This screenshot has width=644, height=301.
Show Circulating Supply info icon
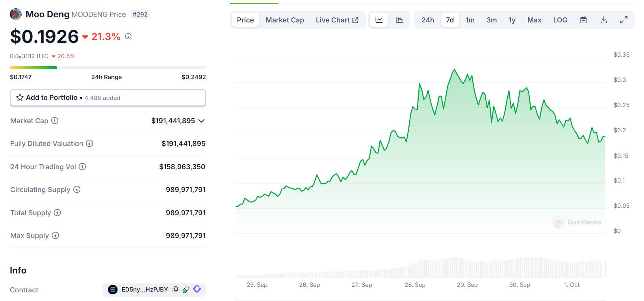77,189
